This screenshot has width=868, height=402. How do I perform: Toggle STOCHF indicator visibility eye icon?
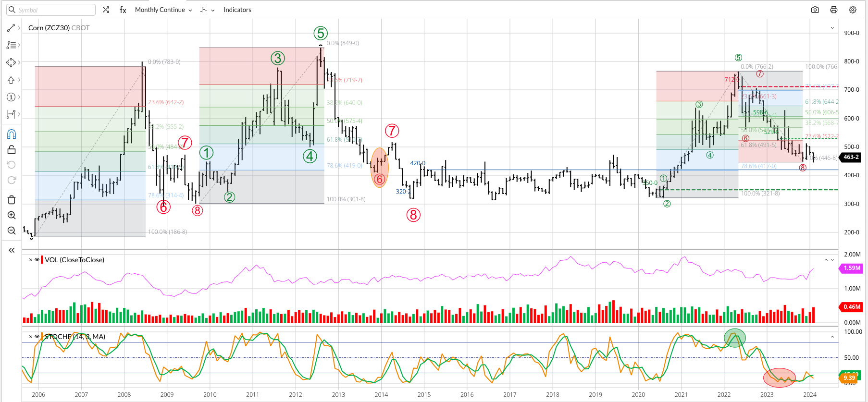(x=37, y=337)
